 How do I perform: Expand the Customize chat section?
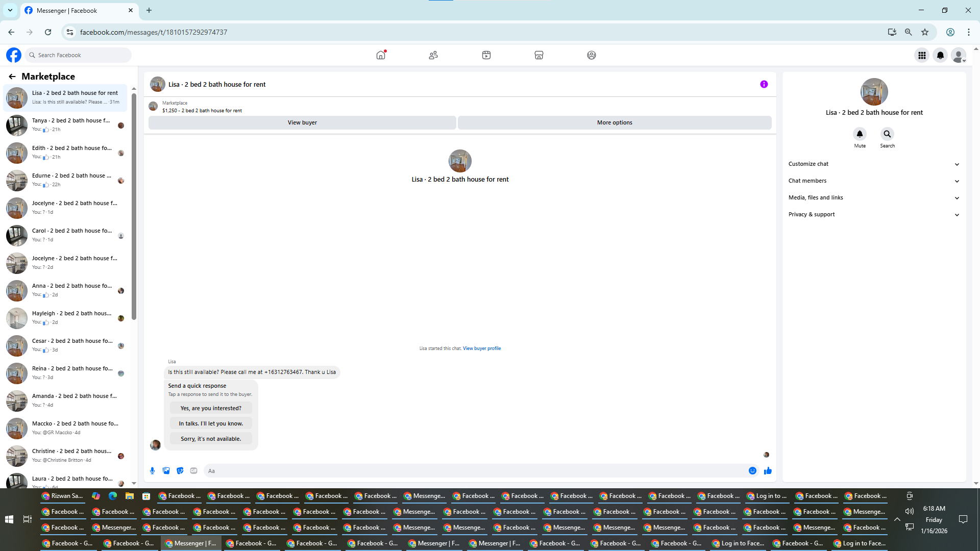coord(873,164)
